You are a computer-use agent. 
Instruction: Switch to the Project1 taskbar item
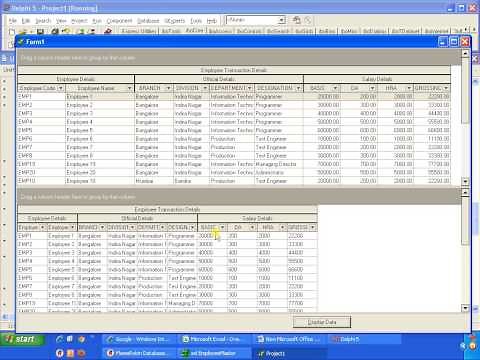coord(289,353)
